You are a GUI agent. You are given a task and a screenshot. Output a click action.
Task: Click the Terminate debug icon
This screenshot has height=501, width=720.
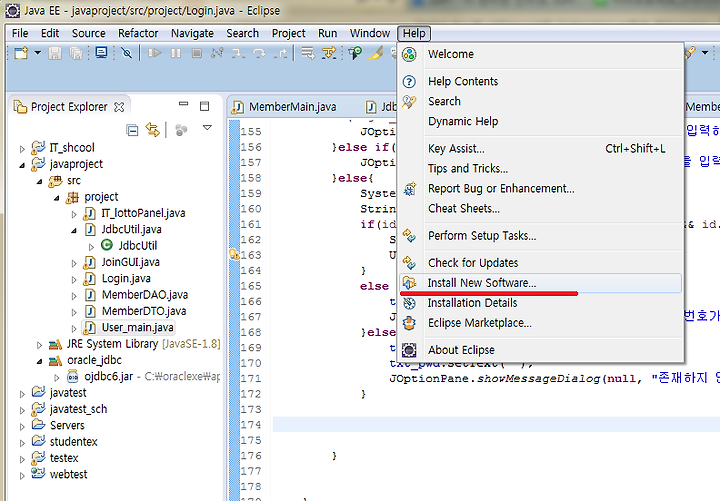tap(197, 53)
